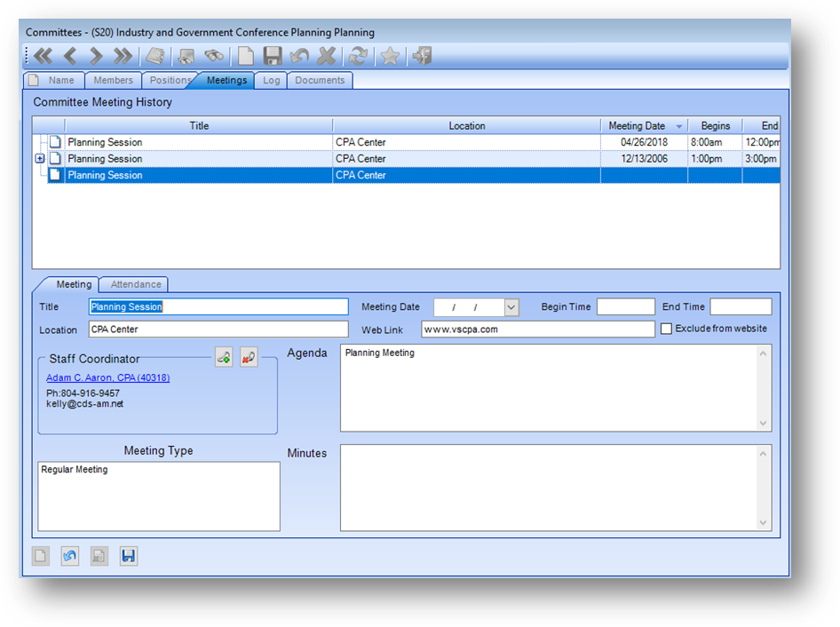Select the 12/13/2006 Planning Session title
Viewport: 840px width, 627px height.
(105, 159)
